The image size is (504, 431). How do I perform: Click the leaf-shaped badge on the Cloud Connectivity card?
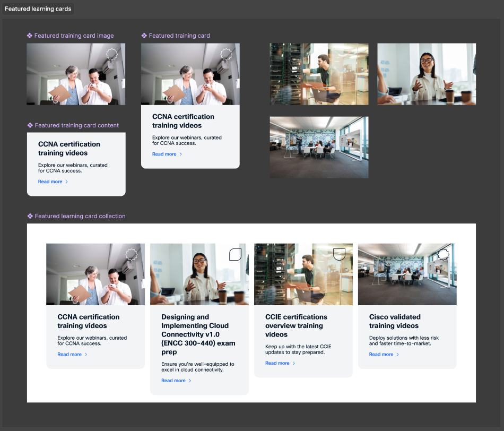[x=235, y=254]
